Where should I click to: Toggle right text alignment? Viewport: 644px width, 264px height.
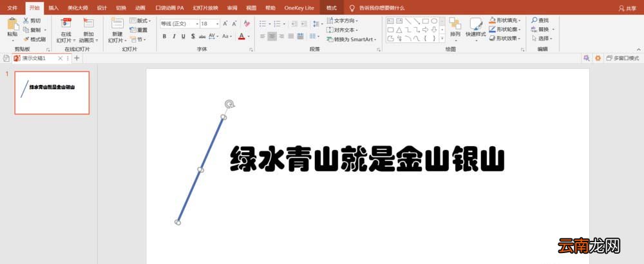pyautogui.click(x=281, y=37)
